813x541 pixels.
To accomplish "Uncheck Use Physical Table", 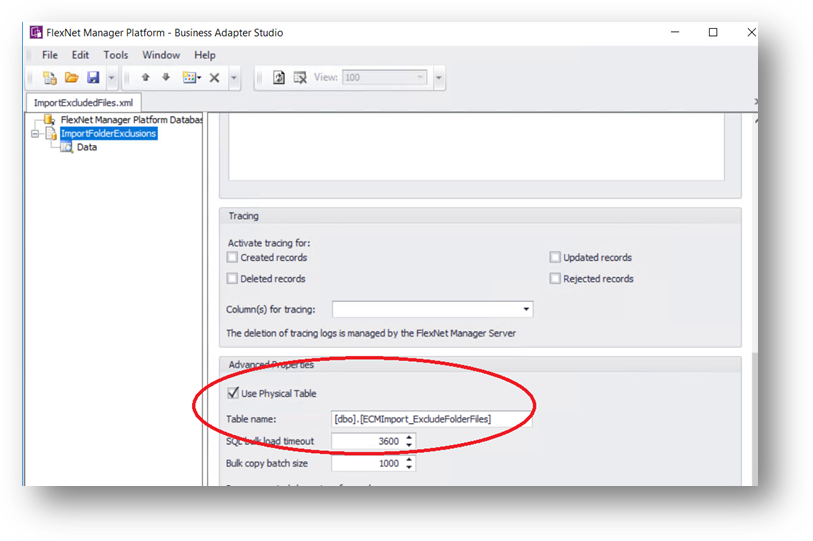I will pyautogui.click(x=233, y=393).
